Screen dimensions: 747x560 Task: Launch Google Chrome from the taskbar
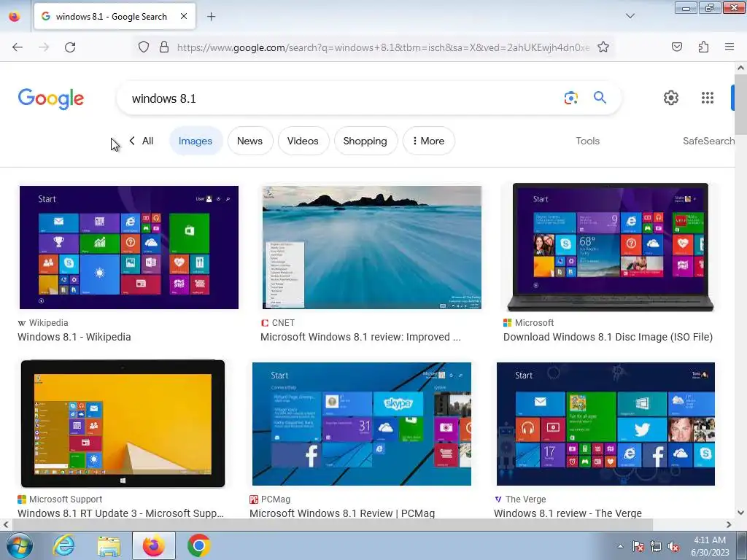tap(199, 545)
